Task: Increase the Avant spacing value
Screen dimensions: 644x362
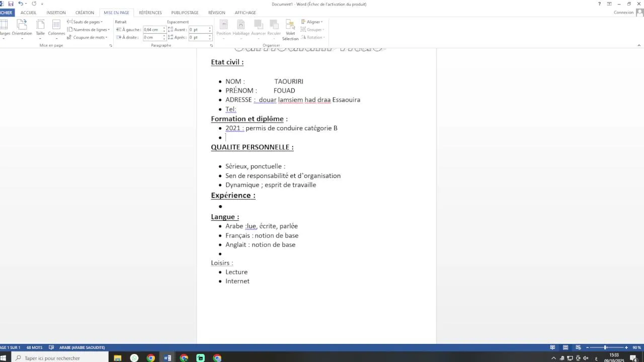Action: tap(210, 28)
